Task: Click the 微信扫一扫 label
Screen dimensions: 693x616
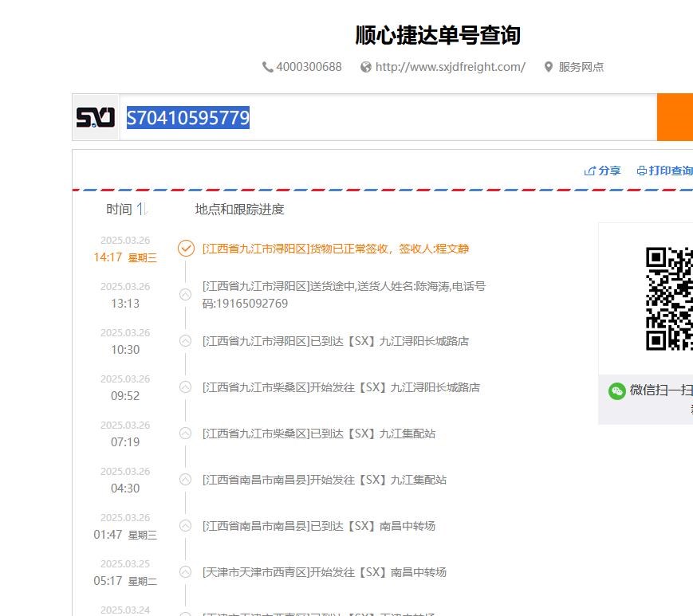Action: (661, 390)
